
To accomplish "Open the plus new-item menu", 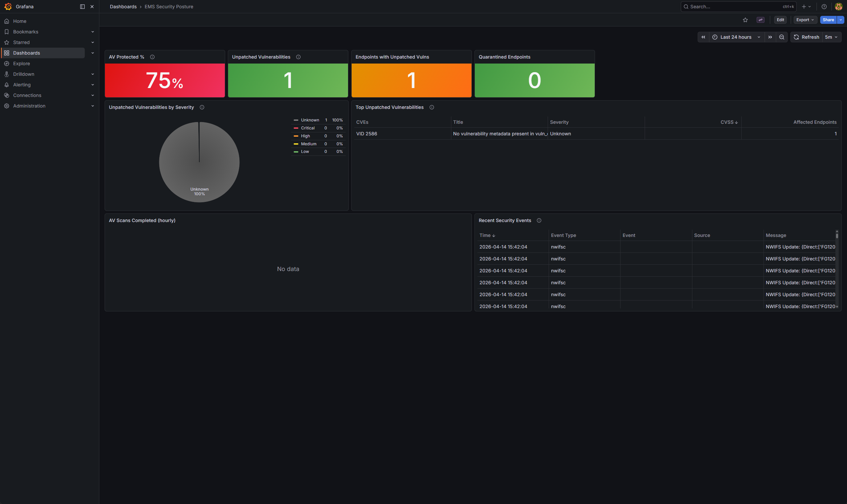I will [806, 6].
